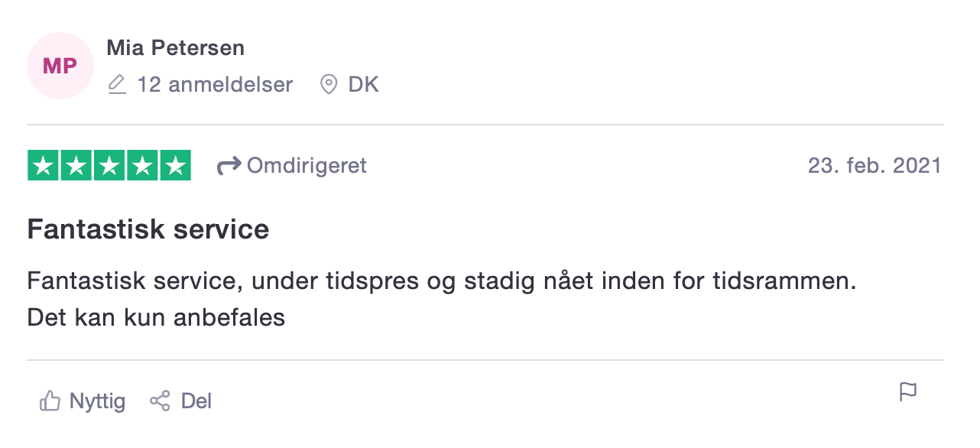This screenshot has width=980, height=448.
Task: Click the pencil icon beside review count
Action: pos(117,84)
